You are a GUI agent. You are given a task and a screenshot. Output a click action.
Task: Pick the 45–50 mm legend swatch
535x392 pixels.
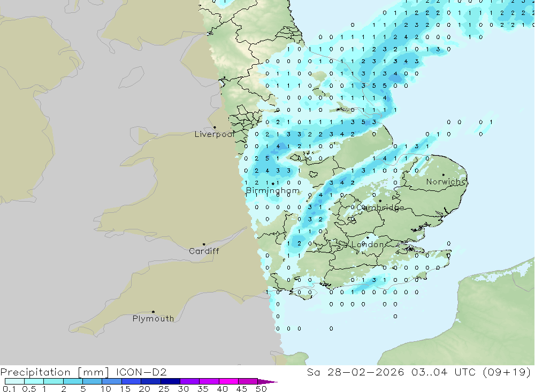tap(248, 381)
